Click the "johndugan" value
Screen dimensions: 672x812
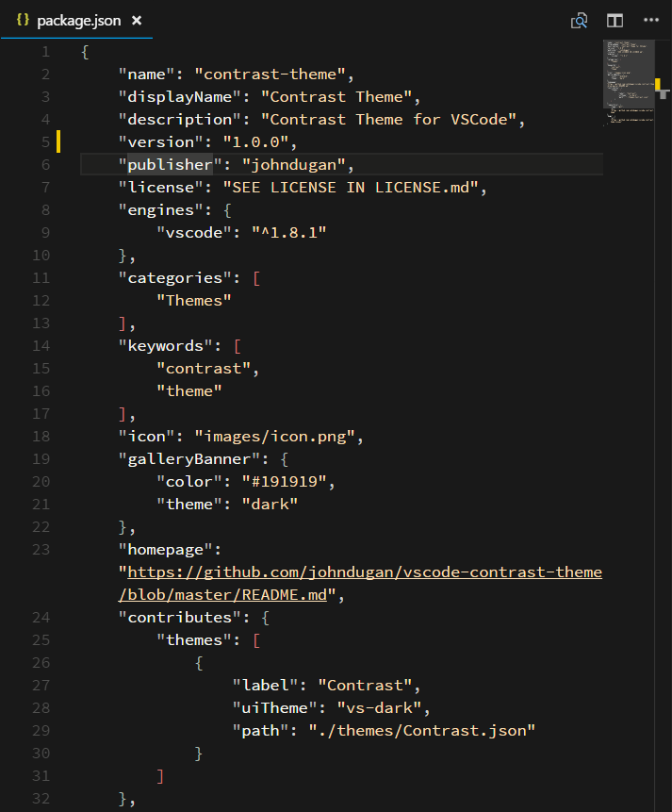coord(293,165)
